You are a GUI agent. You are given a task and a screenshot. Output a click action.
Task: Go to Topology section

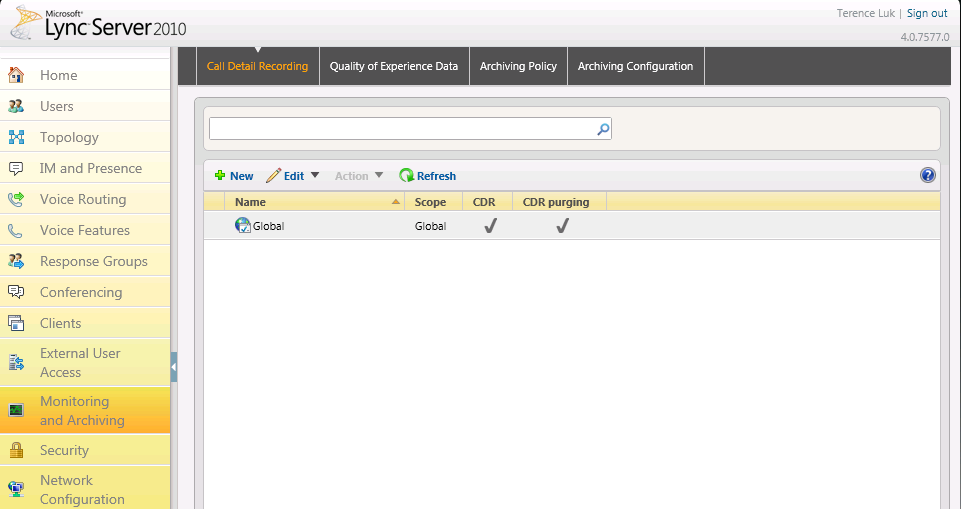[x=85, y=137]
